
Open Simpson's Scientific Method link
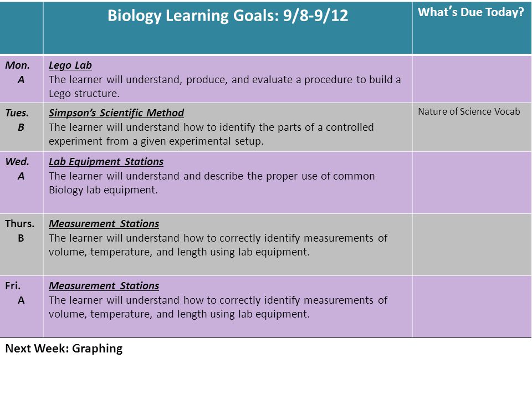point(116,112)
